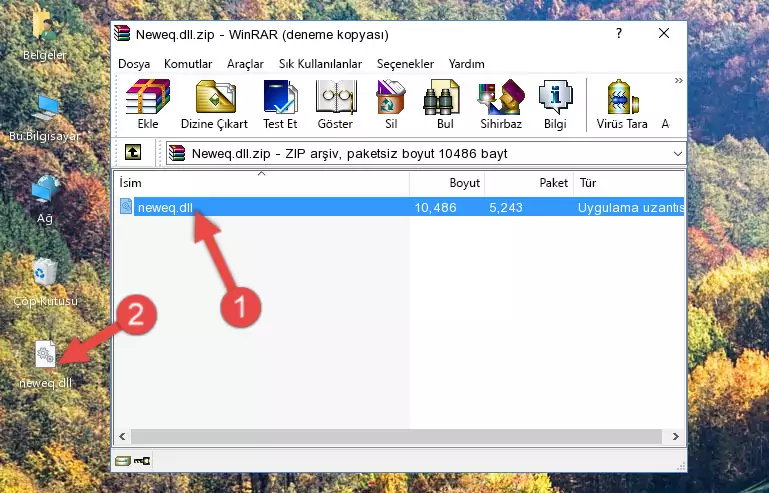Click the 10,486 size value

(x=436, y=208)
